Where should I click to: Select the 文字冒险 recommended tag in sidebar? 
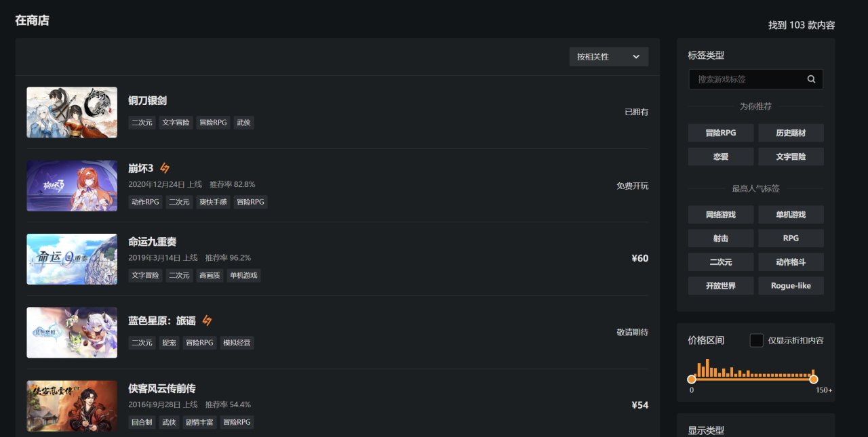point(791,157)
